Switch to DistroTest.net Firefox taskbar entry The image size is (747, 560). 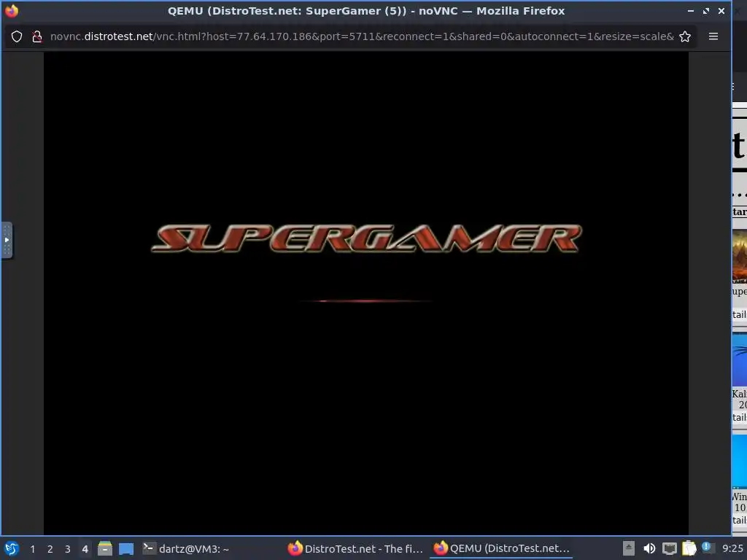(355, 548)
